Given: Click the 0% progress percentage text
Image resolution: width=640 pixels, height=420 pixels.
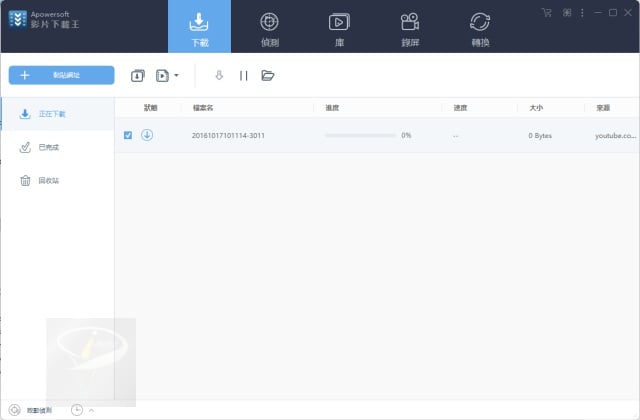Looking at the screenshot, I should click(x=406, y=135).
